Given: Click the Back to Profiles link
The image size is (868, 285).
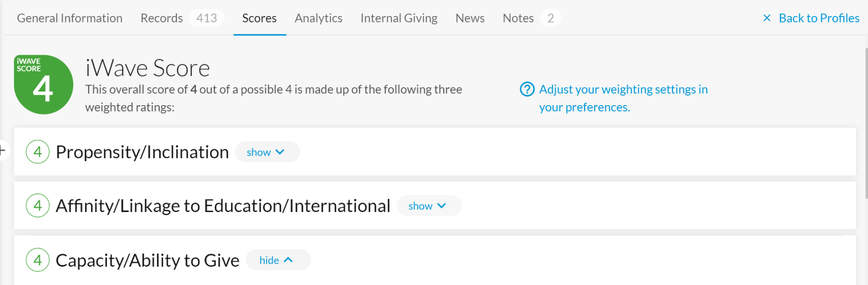Looking at the screenshot, I should [819, 18].
